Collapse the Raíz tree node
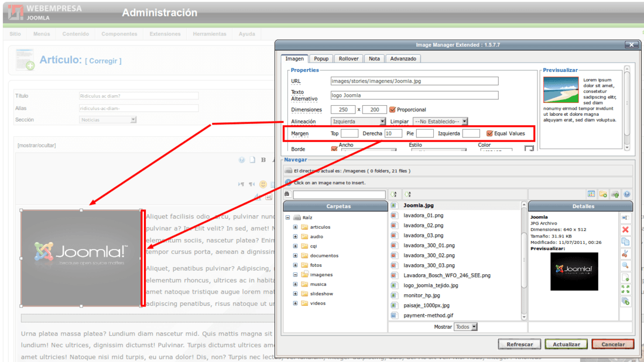Viewport: 644px width, 362px height. [287, 218]
